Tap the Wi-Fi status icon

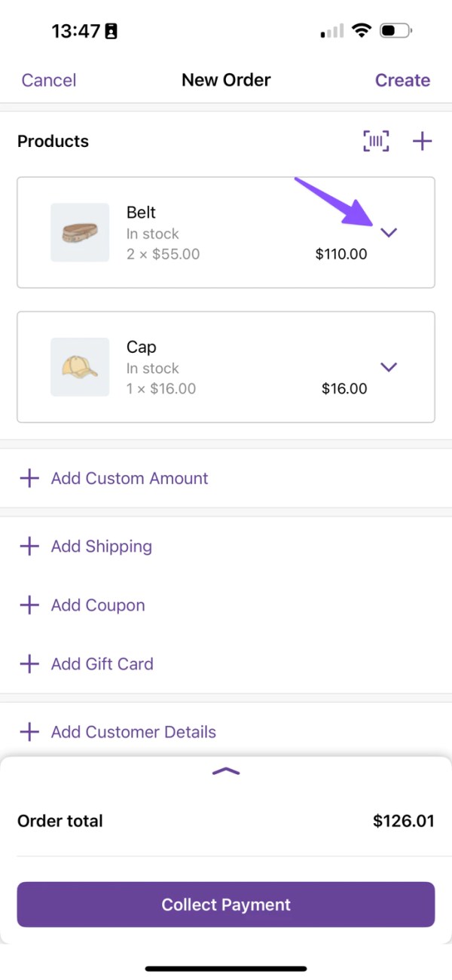click(362, 31)
